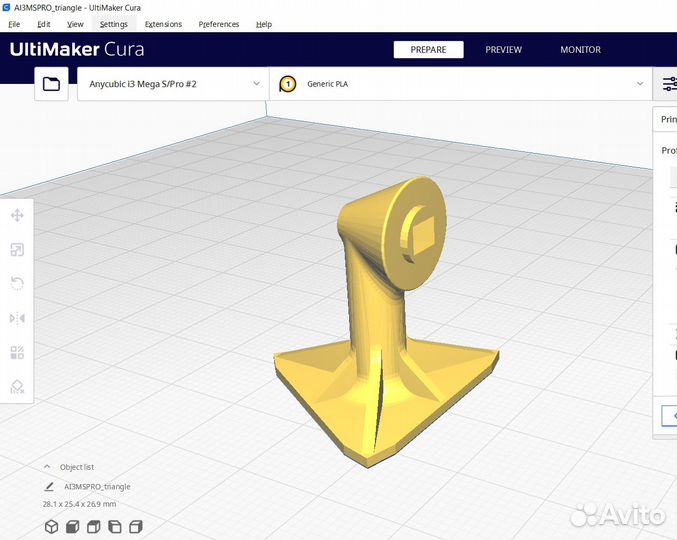This screenshot has height=540, width=677.
Task: Select the Support Blocker tool
Action: pos(17,386)
